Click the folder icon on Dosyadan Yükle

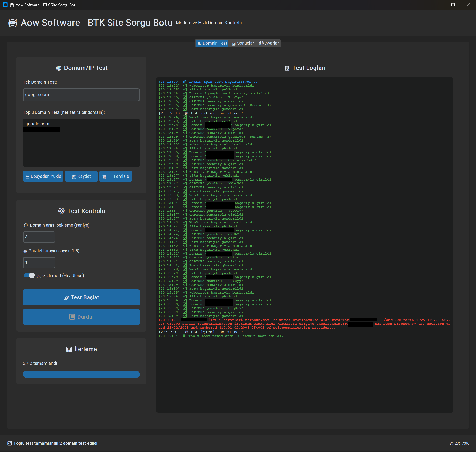coord(27,177)
